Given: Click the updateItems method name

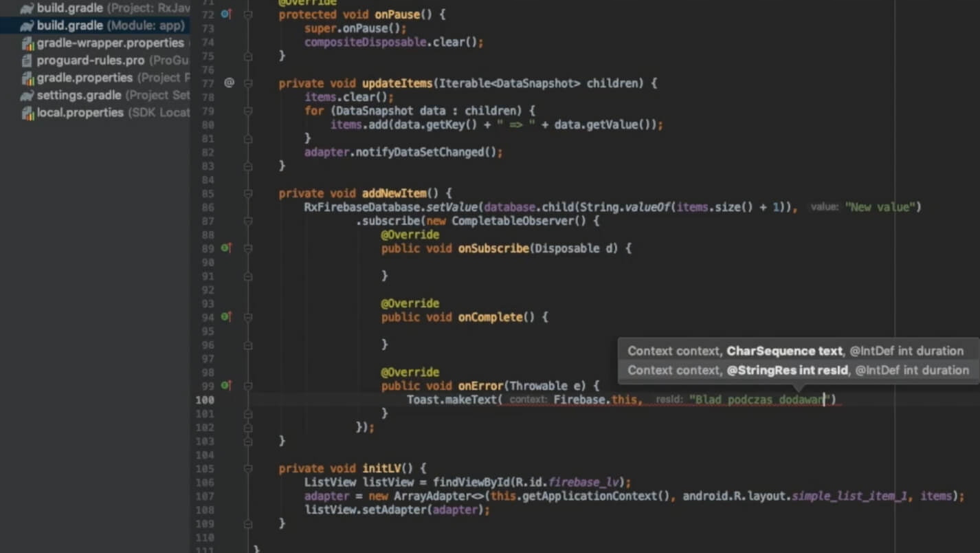Looking at the screenshot, I should [397, 83].
